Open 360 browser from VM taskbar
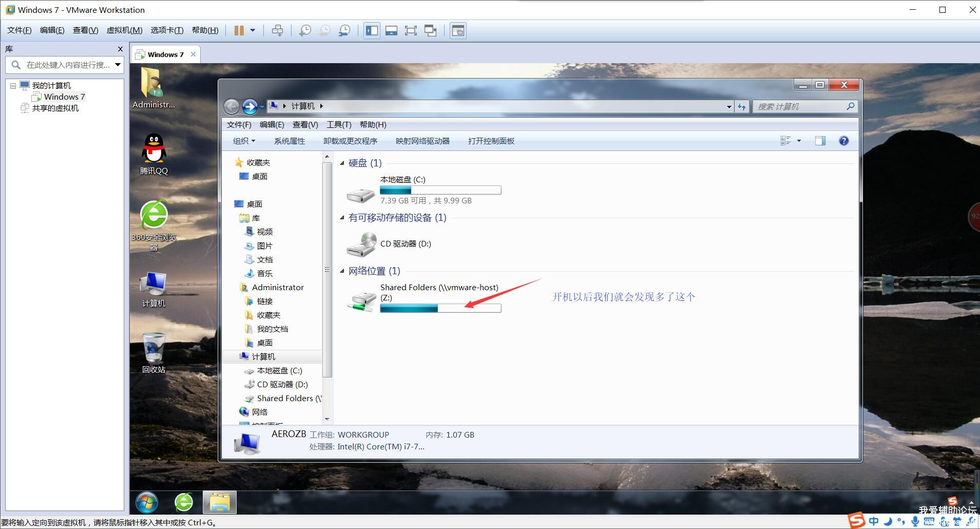 point(183,502)
